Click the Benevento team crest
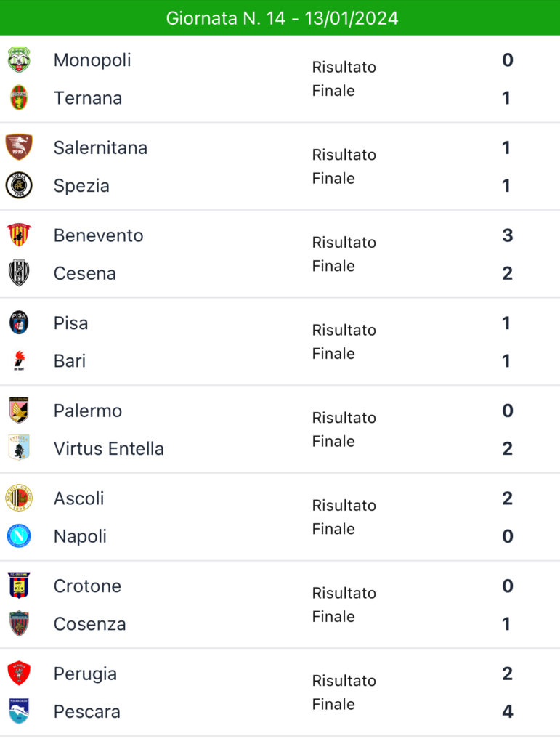560x744 pixels. pyautogui.click(x=19, y=235)
